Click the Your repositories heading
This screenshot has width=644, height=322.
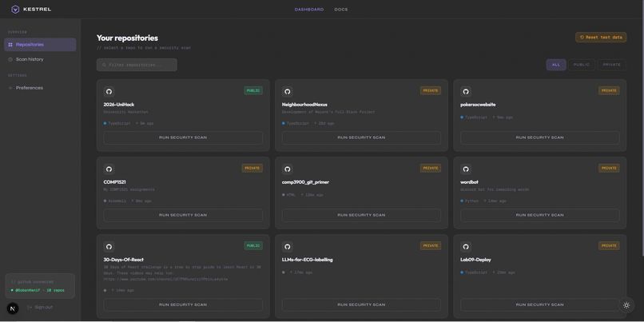tap(127, 38)
